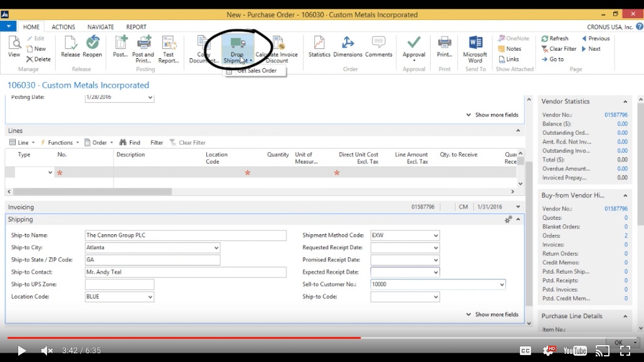Click Find in the Lines toolbar

pos(130,142)
